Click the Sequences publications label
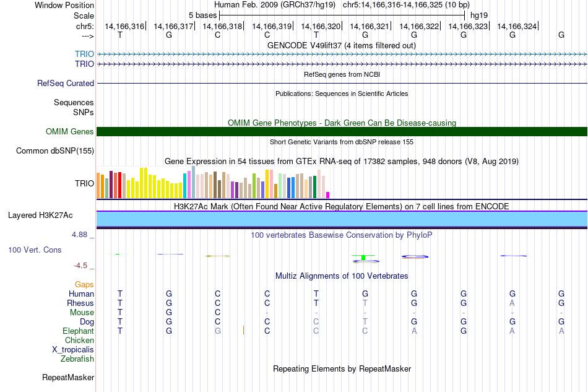 pyautogui.click(x=74, y=102)
